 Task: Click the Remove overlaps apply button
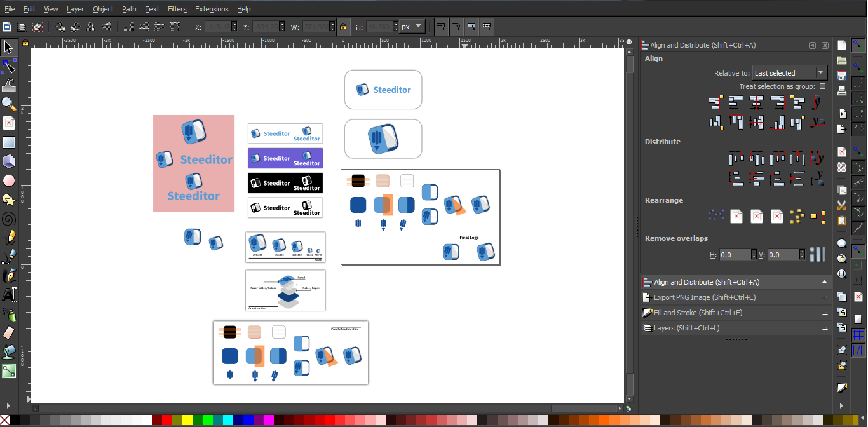(817, 255)
